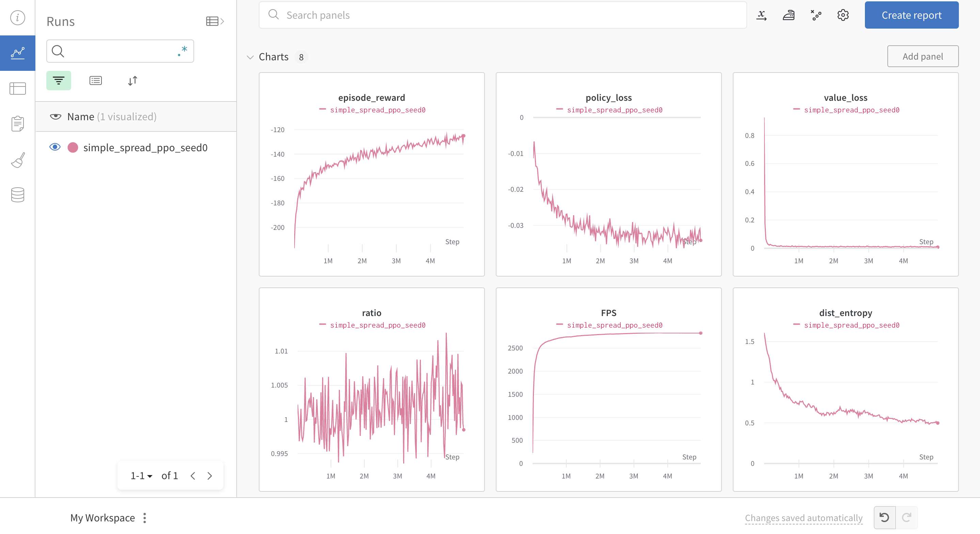Screen dimensions: 980x534
Task: Open panel settings gear icon
Action: pyautogui.click(x=843, y=15)
